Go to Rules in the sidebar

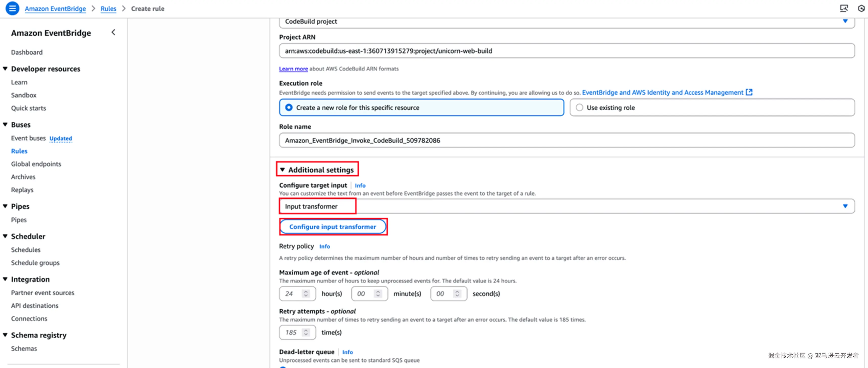pos(19,151)
